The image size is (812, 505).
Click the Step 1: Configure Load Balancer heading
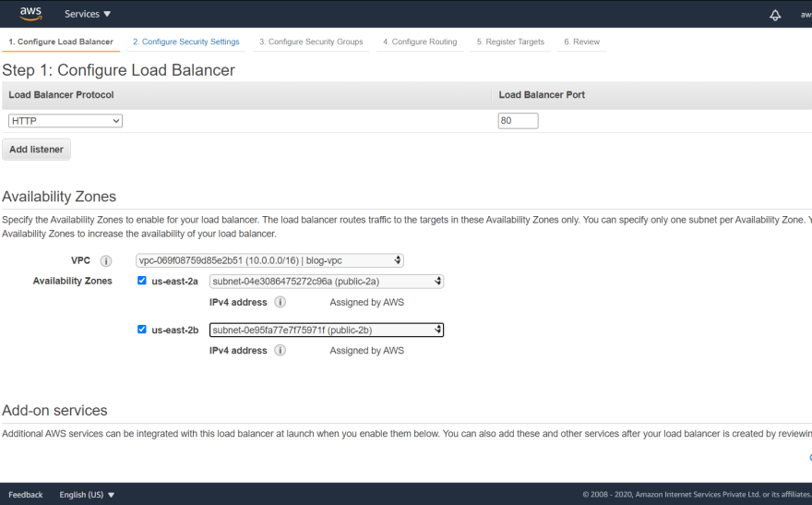(x=119, y=70)
